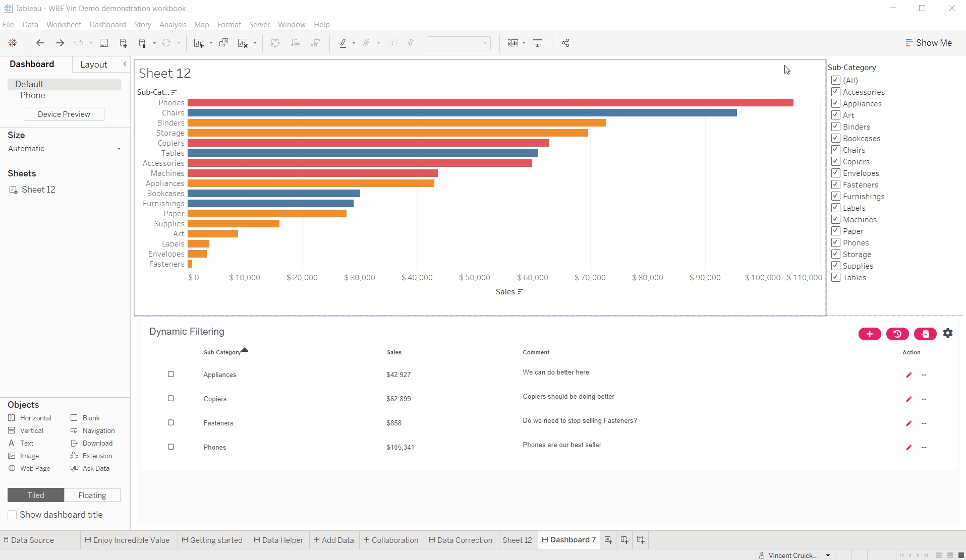Image resolution: width=966 pixels, height=560 pixels.
Task: Click the red Phones sales bar
Action: [x=490, y=103]
